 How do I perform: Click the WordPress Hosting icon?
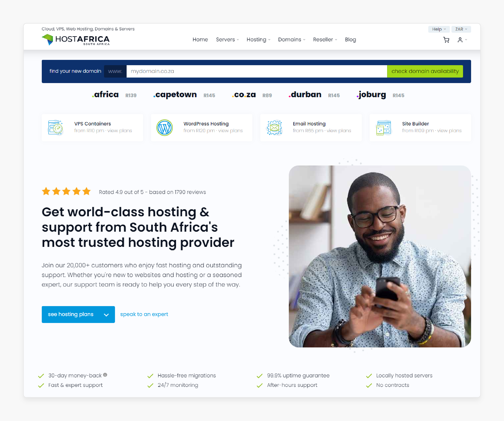pos(165,127)
